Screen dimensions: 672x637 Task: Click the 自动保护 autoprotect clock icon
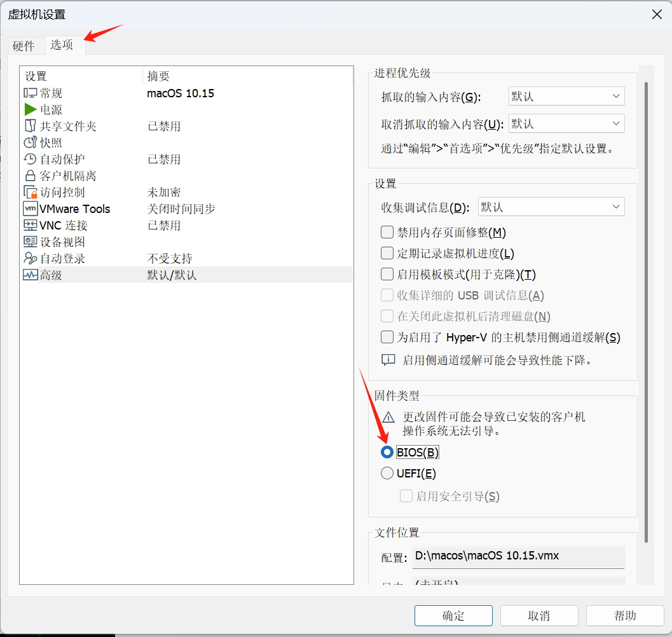pyautogui.click(x=30, y=159)
